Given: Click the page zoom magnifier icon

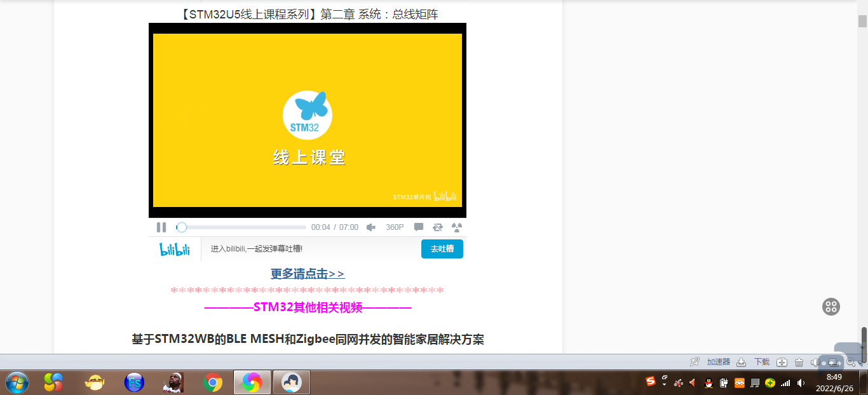Looking at the screenshot, I should pyautogui.click(x=851, y=362).
